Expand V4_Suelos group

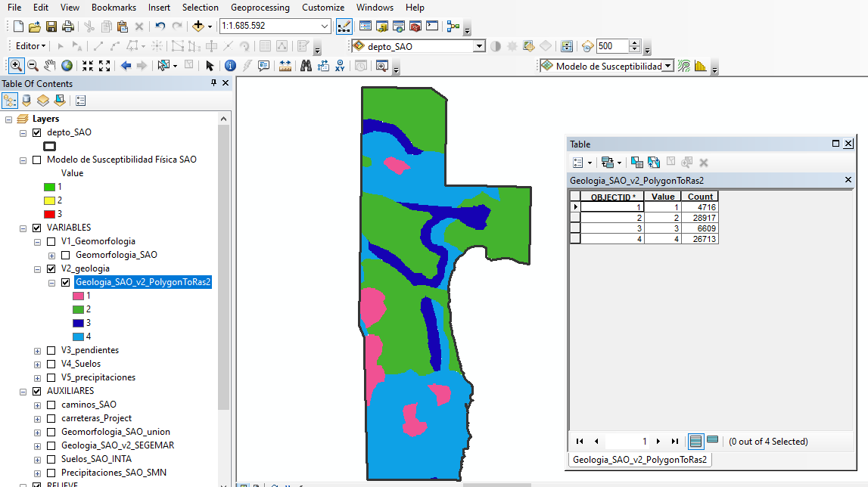coord(37,364)
